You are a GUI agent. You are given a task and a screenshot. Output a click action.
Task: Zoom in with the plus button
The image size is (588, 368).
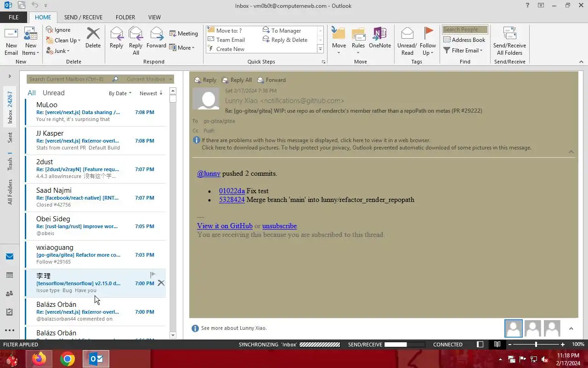563,345
